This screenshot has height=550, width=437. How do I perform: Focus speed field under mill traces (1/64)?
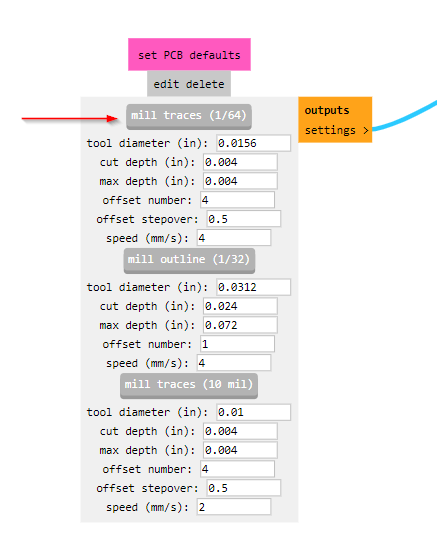pos(234,238)
